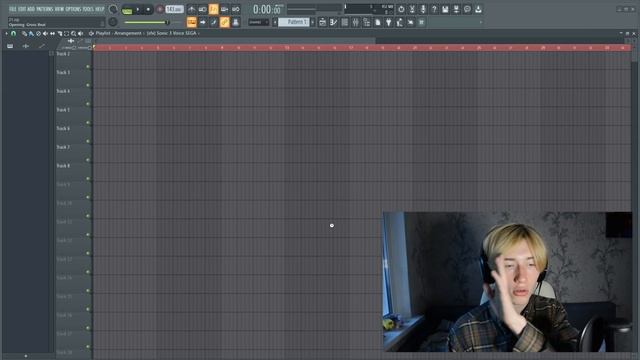Open the chat news bubble icon

467,9
